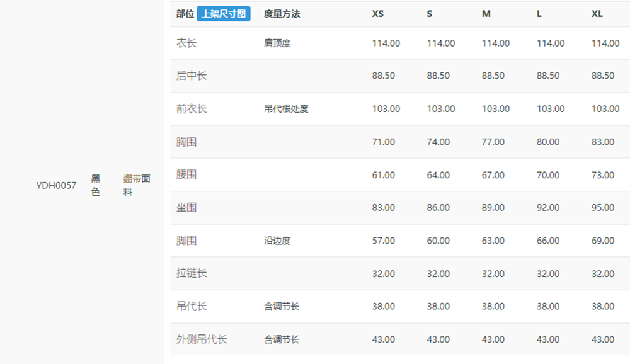Click the 脚围 L value 66.00
The height and width of the screenshot is (364, 630).
(548, 241)
